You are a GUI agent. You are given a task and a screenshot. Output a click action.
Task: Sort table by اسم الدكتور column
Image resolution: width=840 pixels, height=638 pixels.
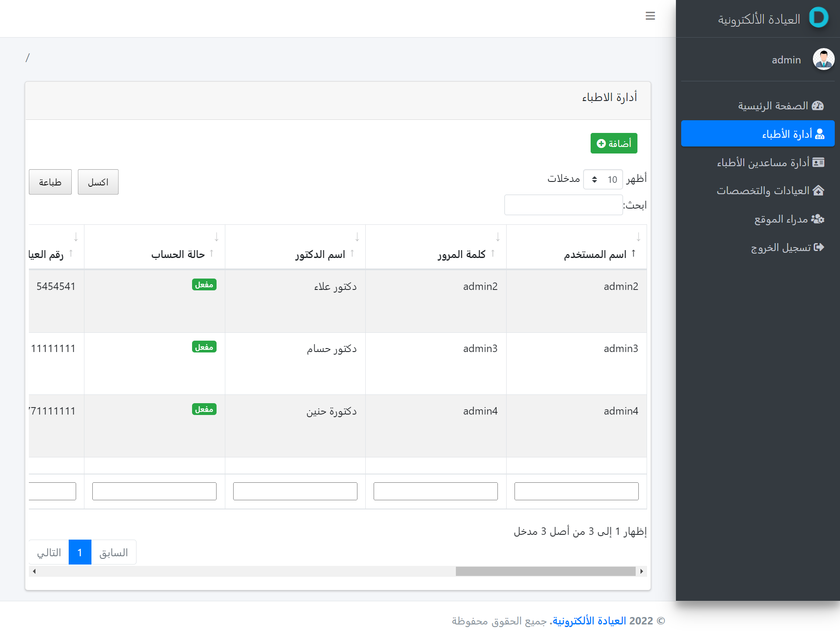pyautogui.click(x=320, y=255)
